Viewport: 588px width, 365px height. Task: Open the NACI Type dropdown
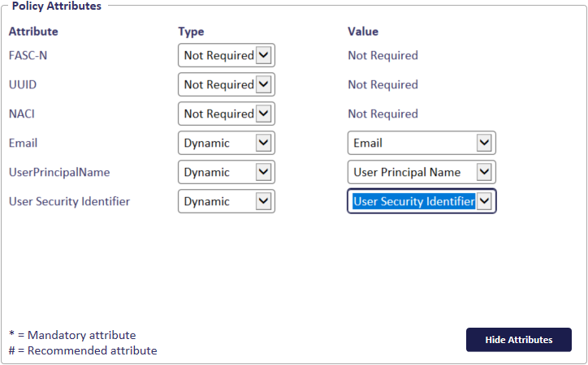pos(227,114)
